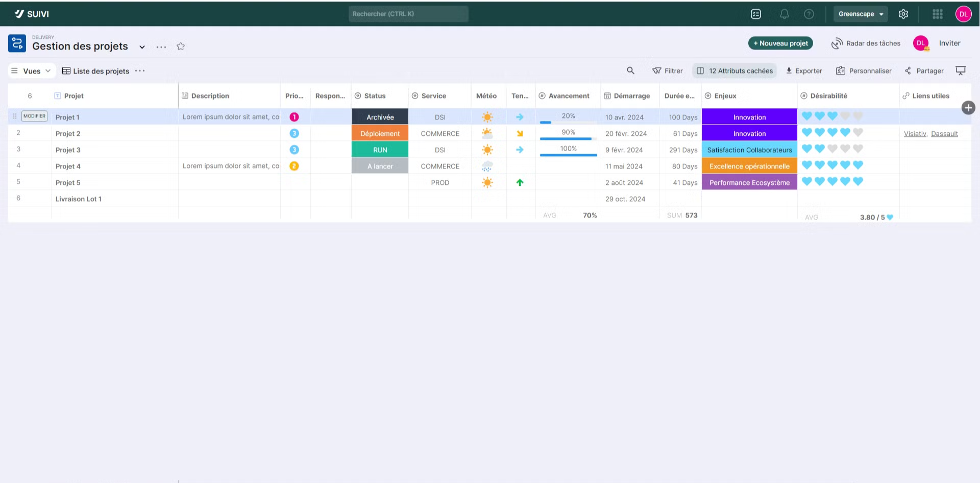Set Projet 1 desirability to fourth heart
Image resolution: width=980 pixels, height=483 pixels.
click(845, 116)
